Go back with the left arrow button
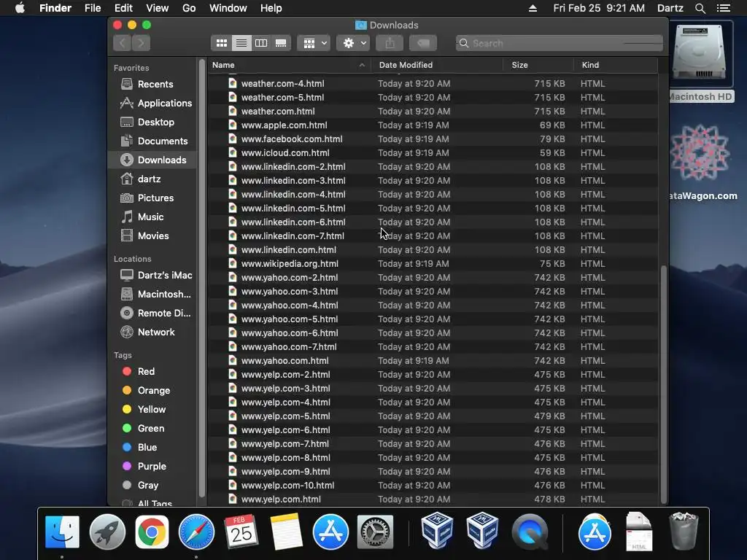Screen dimensions: 747x560 (x=123, y=43)
